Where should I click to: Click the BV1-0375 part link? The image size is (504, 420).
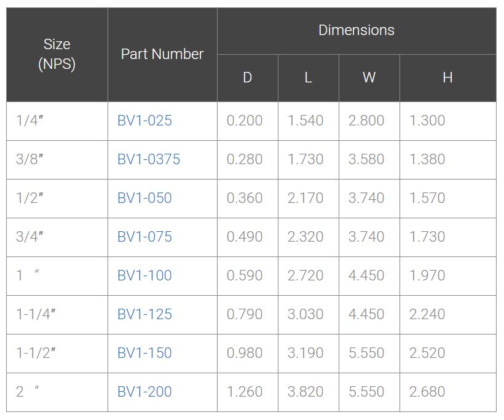149,159
